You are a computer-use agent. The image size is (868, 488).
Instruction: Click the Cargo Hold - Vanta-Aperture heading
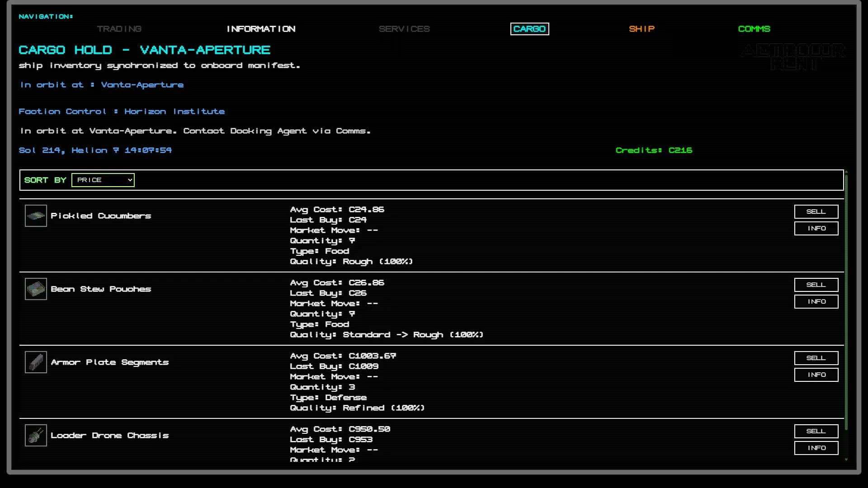click(144, 50)
